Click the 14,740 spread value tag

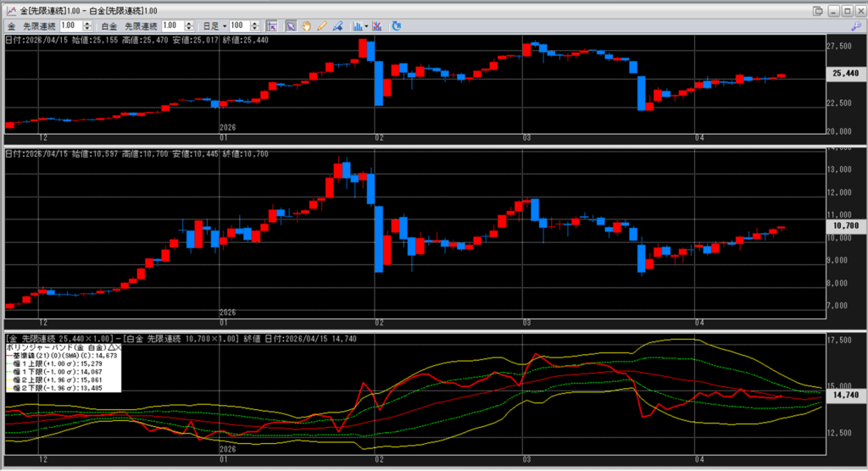[846, 395]
